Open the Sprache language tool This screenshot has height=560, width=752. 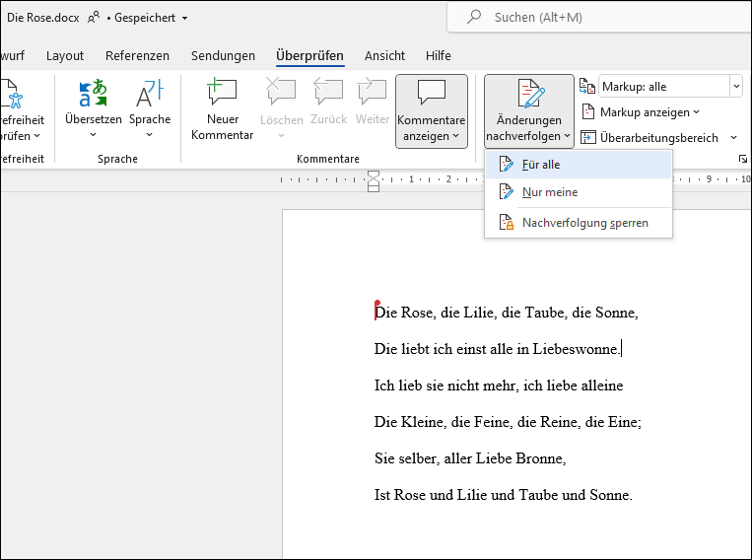[x=150, y=108]
